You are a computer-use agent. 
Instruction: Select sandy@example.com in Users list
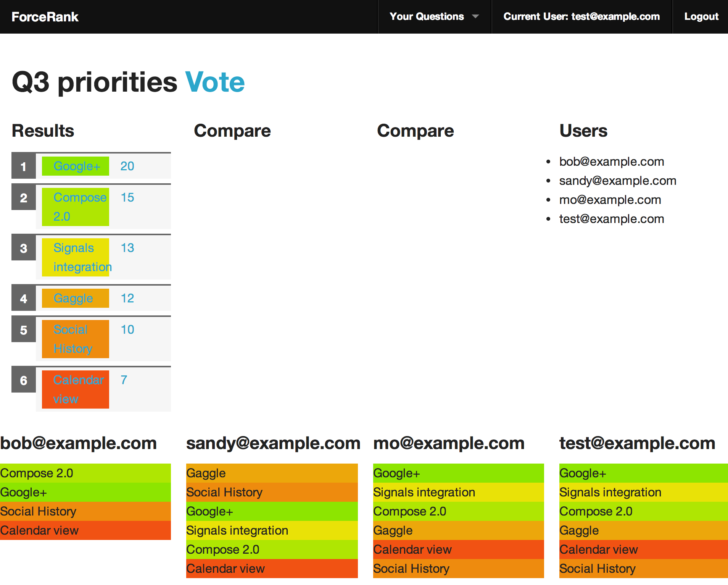pos(617,181)
